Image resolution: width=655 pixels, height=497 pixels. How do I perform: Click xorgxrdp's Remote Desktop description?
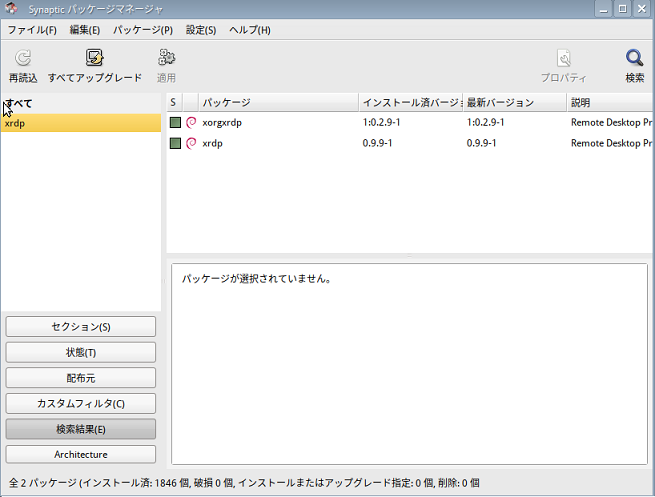pos(611,122)
